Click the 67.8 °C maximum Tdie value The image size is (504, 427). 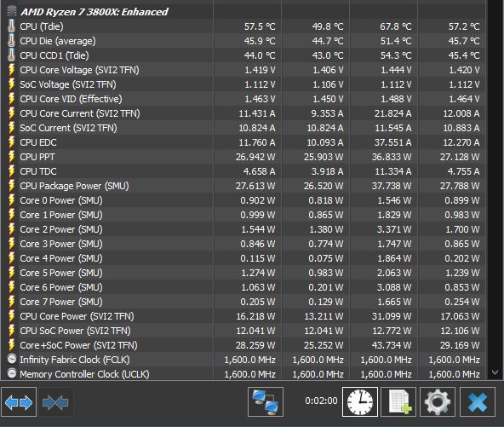point(395,26)
